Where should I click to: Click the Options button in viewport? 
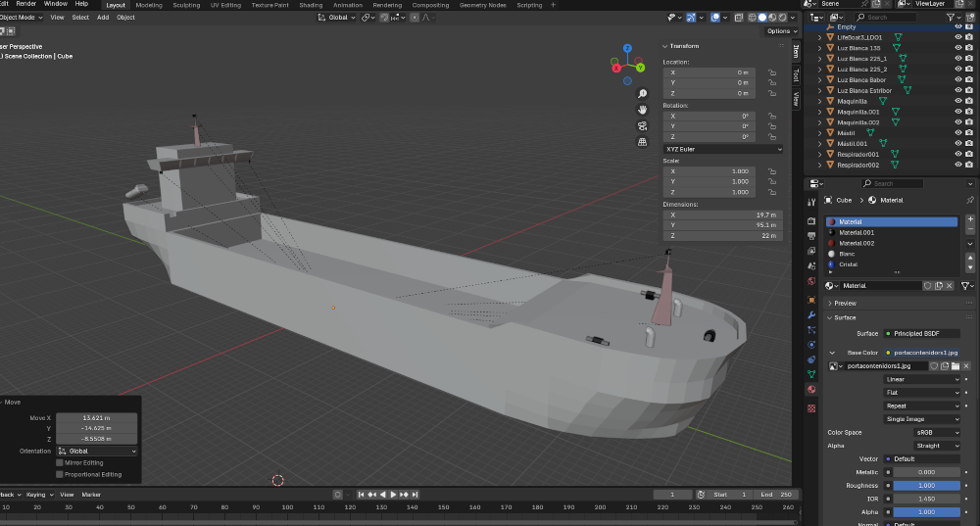[x=781, y=31]
